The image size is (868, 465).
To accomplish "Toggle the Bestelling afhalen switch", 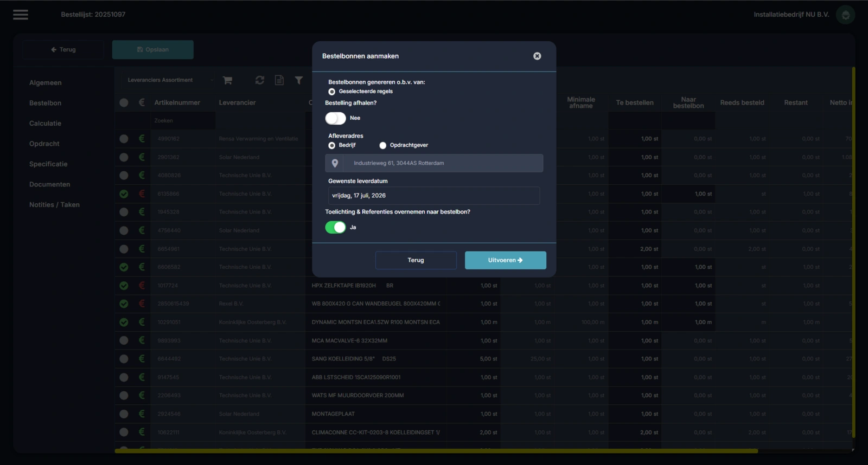I will 335,118.
